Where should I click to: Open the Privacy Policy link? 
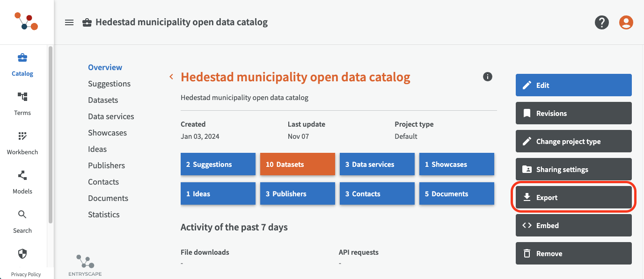click(x=26, y=274)
